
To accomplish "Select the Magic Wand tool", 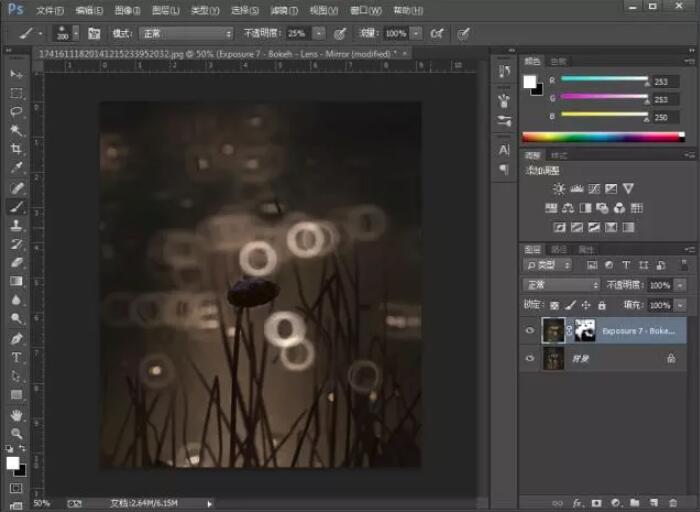I will [17, 131].
